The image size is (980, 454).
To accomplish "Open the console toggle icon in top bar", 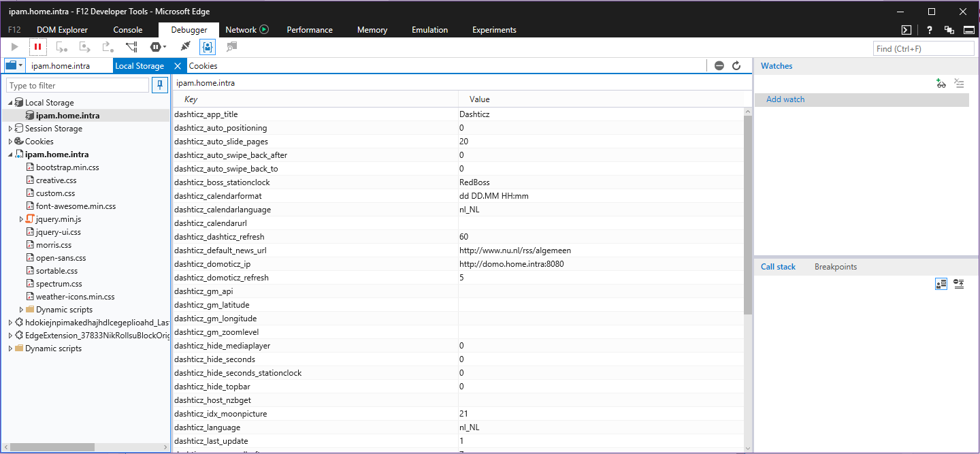I will coord(906,30).
